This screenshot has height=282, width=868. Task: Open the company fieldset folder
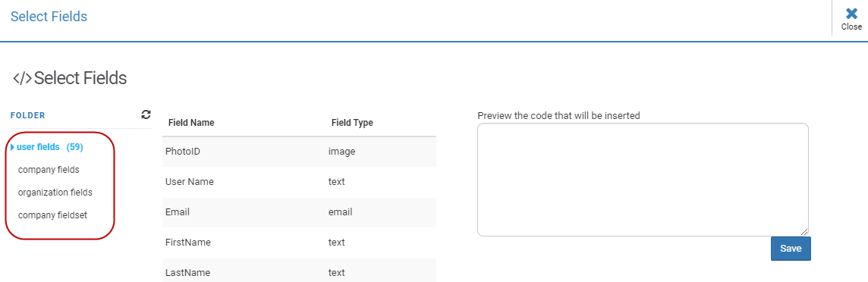[52, 215]
